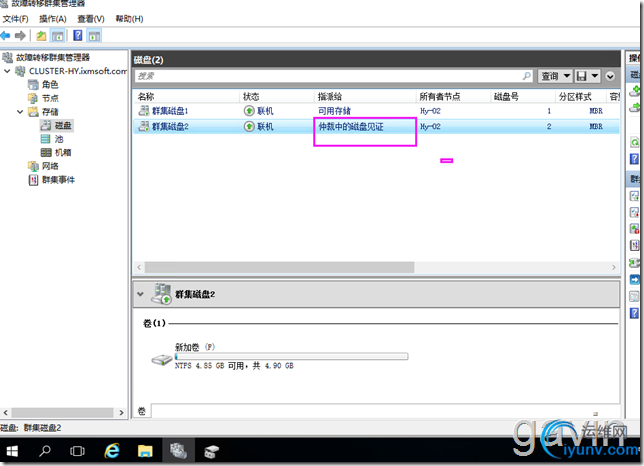Open the 文件(F) menu
The width and height of the screenshot is (644, 466).
pyautogui.click(x=16, y=19)
